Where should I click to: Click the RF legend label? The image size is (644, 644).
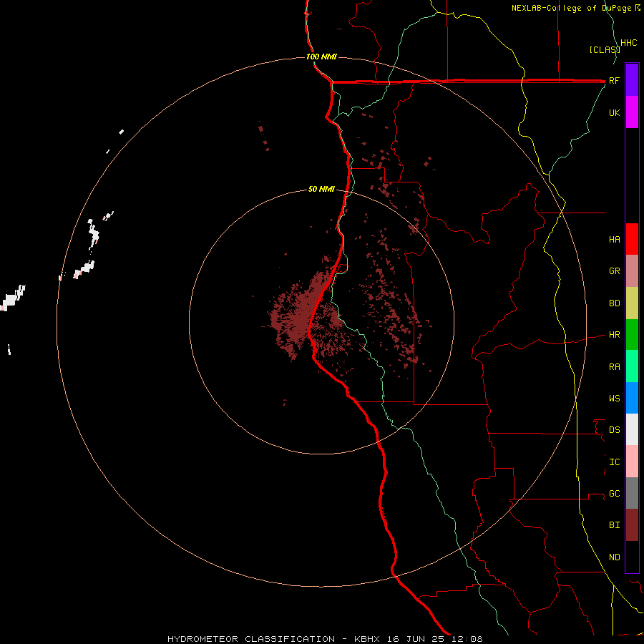pyautogui.click(x=614, y=80)
